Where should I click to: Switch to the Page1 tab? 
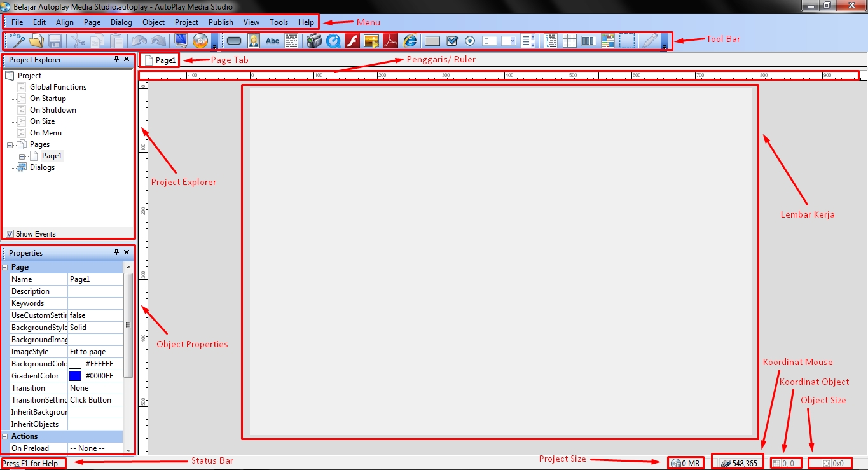click(160, 60)
